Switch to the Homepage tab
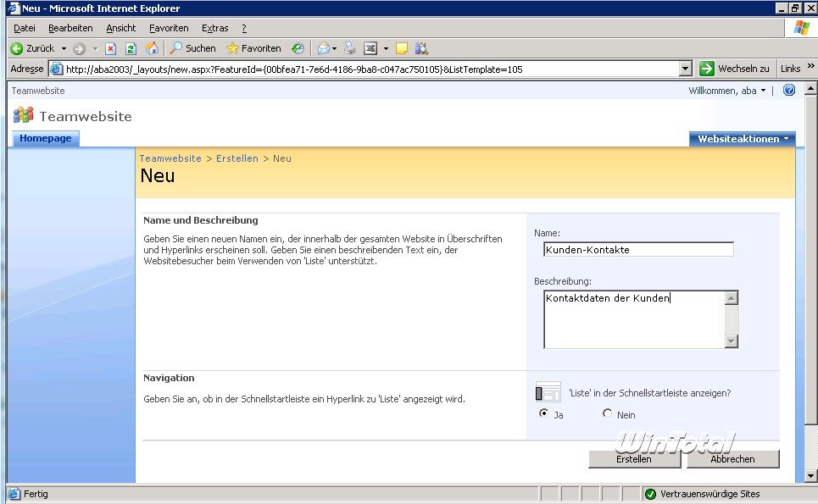This screenshot has width=818, height=504. click(46, 139)
